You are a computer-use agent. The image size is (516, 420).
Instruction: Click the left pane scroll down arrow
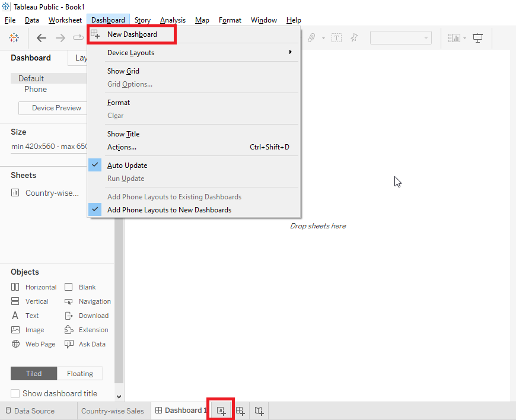119,396
